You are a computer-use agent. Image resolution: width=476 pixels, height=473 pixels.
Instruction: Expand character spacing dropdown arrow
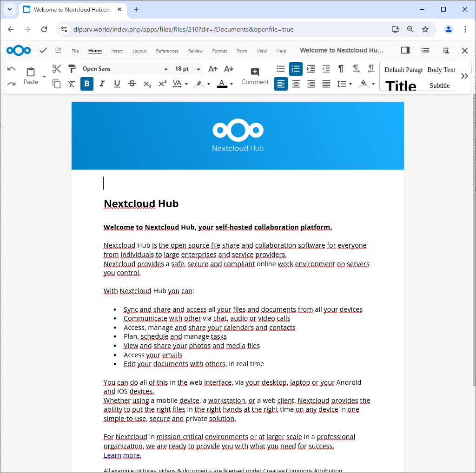(x=186, y=84)
